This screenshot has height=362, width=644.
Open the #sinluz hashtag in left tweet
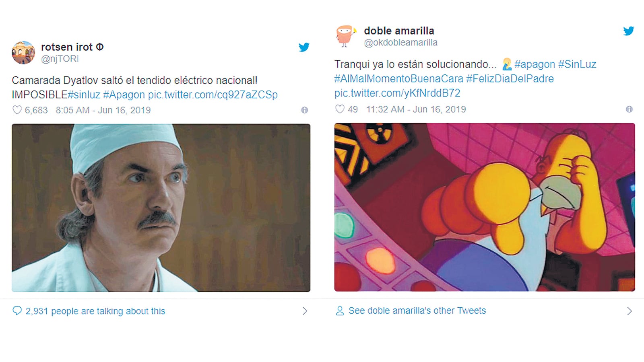tap(84, 95)
